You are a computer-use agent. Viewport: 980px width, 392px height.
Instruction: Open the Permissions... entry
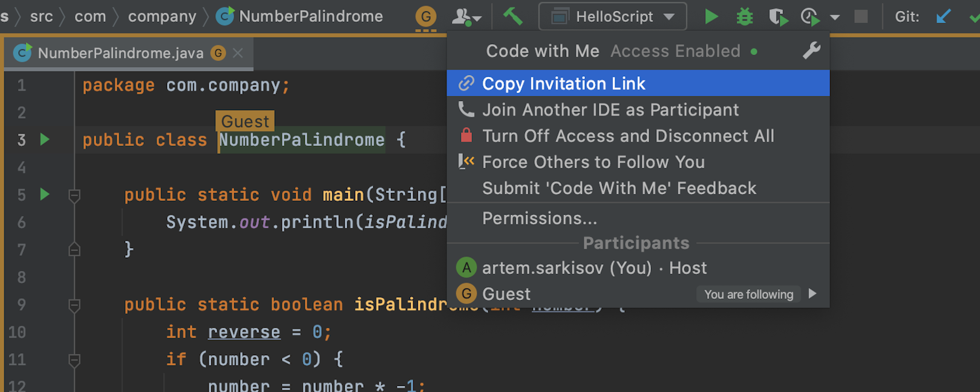(638, 218)
